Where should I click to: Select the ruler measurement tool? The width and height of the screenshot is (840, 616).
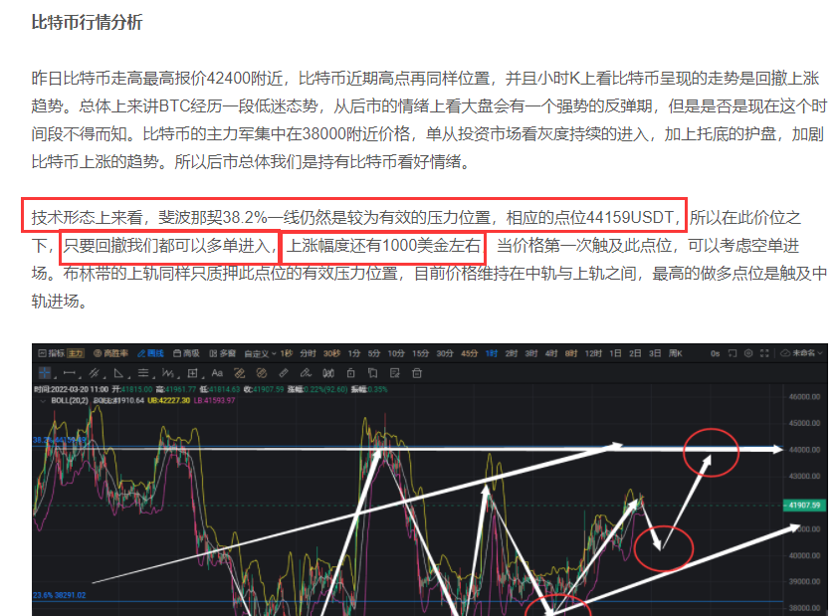point(284,373)
